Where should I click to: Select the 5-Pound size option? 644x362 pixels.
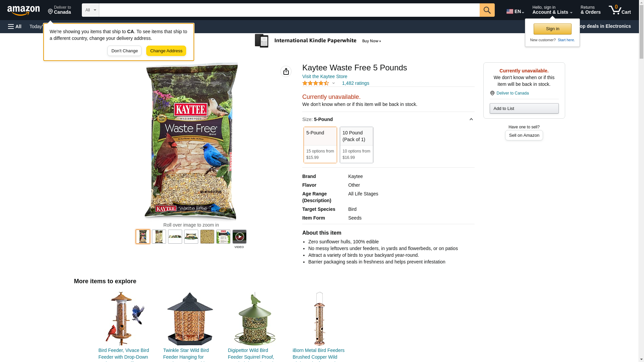click(320, 145)
